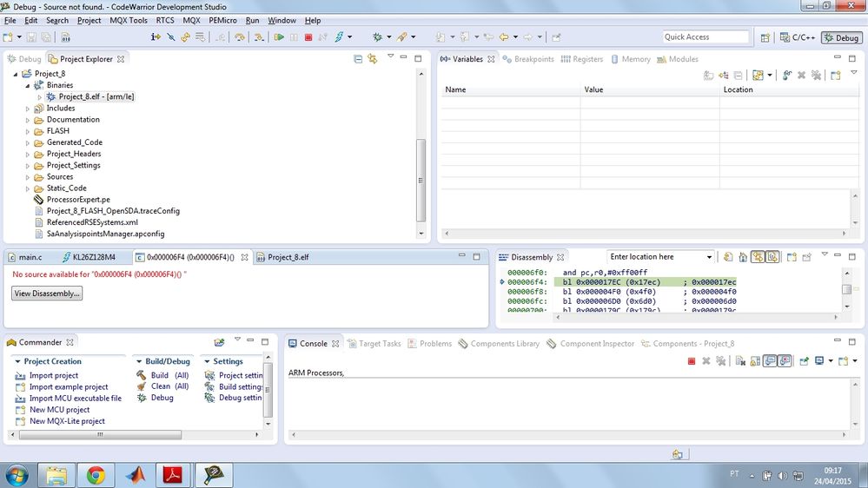Click the Commander horizontal scrollbar thumb

(100, 435)
